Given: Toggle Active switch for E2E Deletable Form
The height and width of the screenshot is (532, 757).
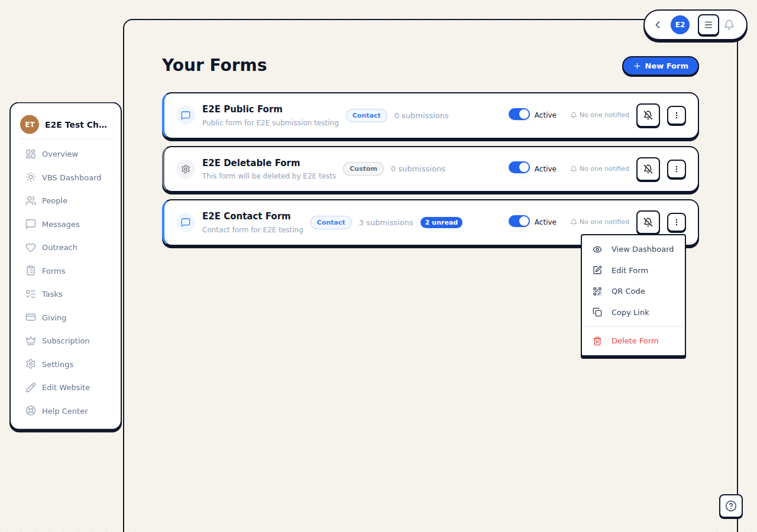Looking at the screenshot, I should point(519,167).
